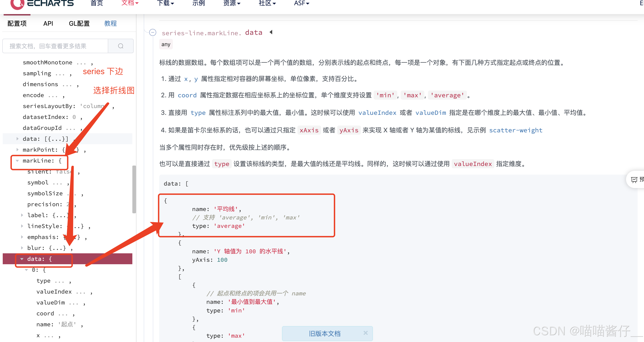Select type under data 0
644x342 pixels.
[x=43, y=281]
